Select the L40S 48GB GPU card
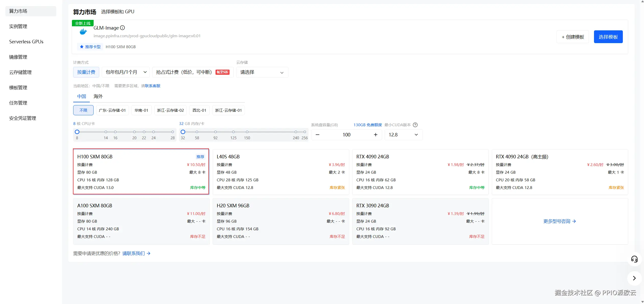 pyautogui.click(x=281, y=172)
